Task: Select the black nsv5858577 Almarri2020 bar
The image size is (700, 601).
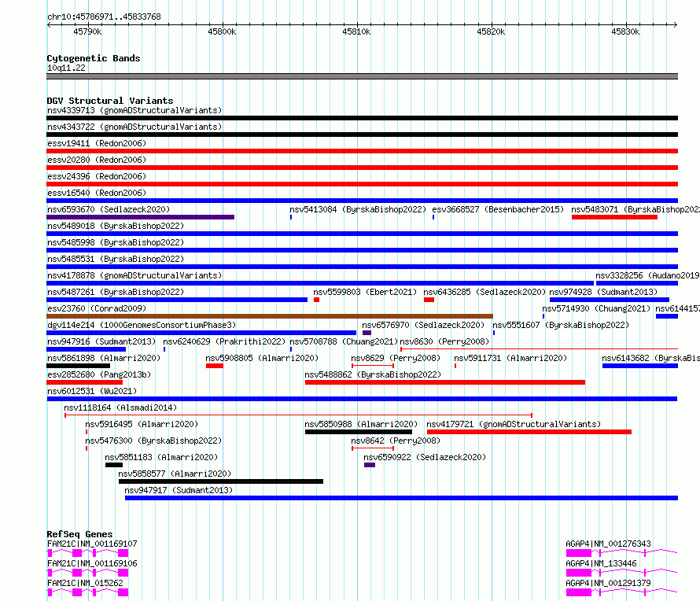Action: 221,481
